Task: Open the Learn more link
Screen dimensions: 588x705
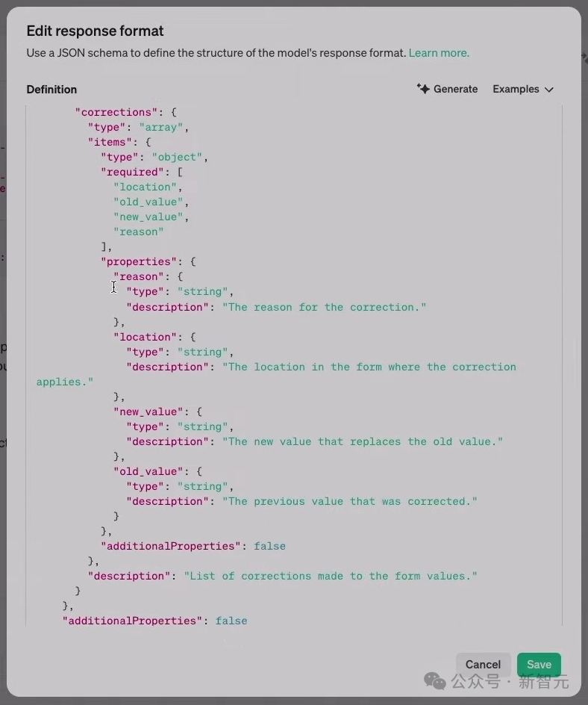Action: pos(439,53)
